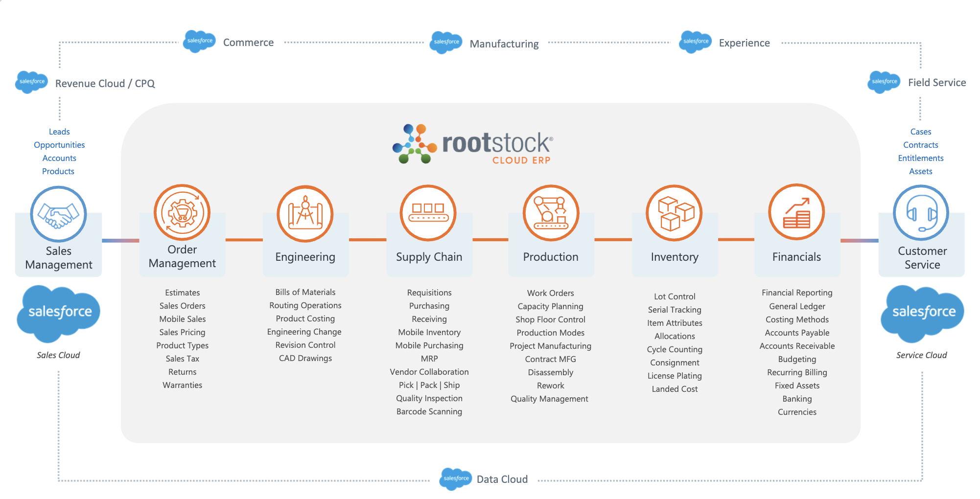Click the Supply Chain conveyor icon

(x=428, y=213)
